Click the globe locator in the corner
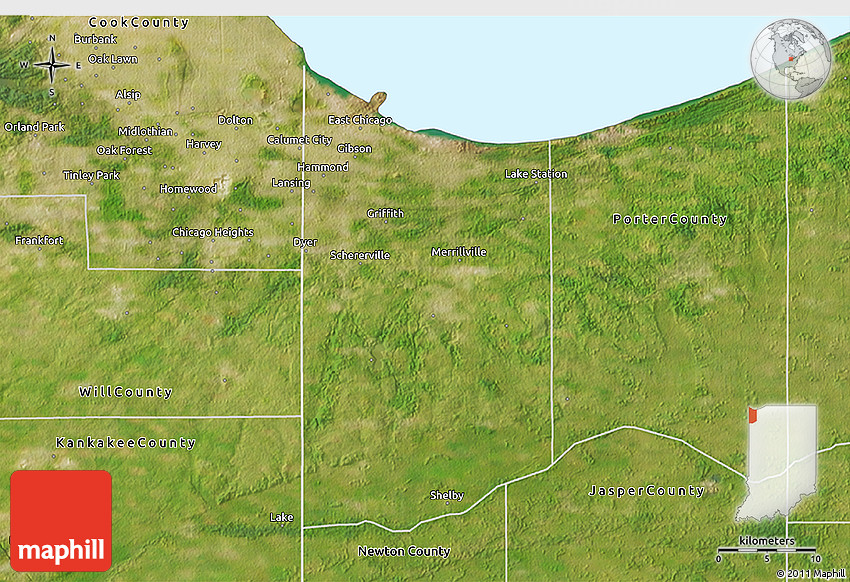 coord(791,60)
